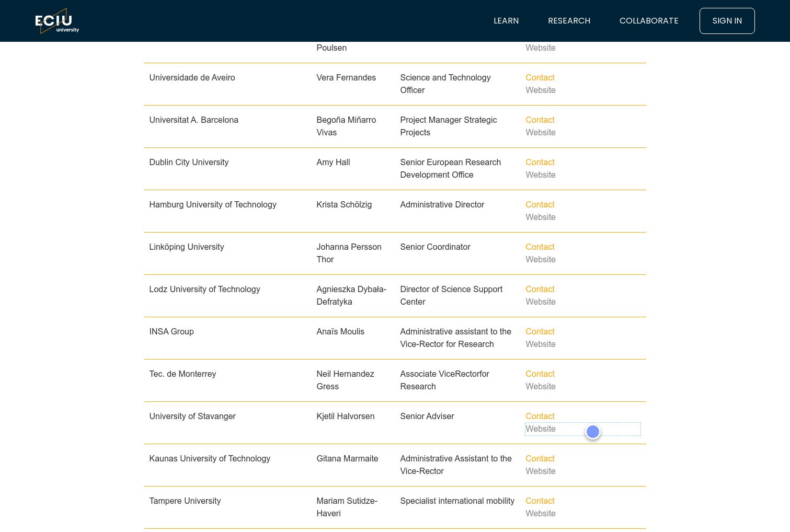Click the name 'Amy Hall'
Image resolution: width=790 pixels, height=532 pixels.
(x=333, y=162)
